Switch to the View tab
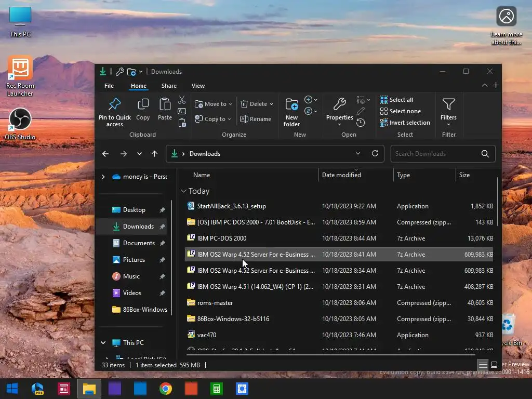Screen dimensions: 532x399 198,86
